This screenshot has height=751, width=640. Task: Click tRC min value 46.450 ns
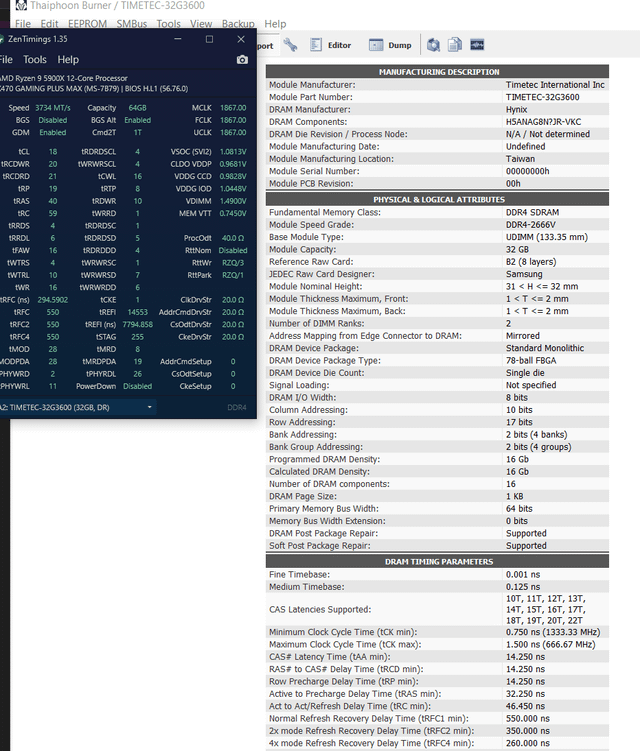coord(525,706)
